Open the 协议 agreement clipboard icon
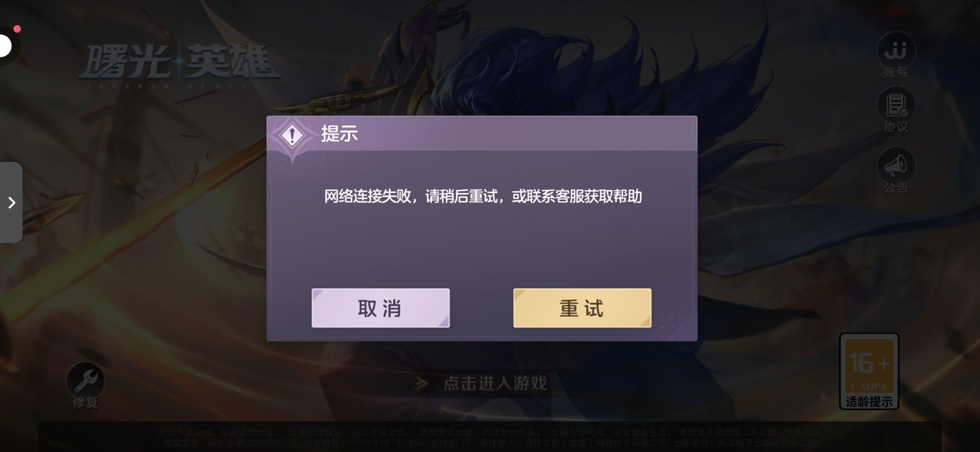 (x=896, y=105)
